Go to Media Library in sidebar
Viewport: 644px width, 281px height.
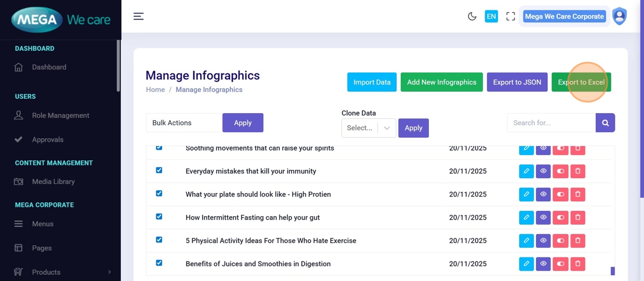pyautogui.click(x=53, y=182)
